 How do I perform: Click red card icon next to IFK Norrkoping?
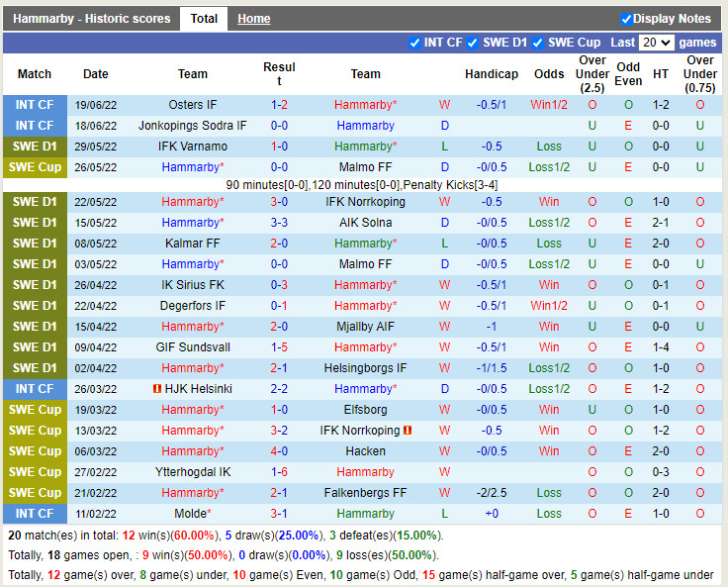[407, 431]
